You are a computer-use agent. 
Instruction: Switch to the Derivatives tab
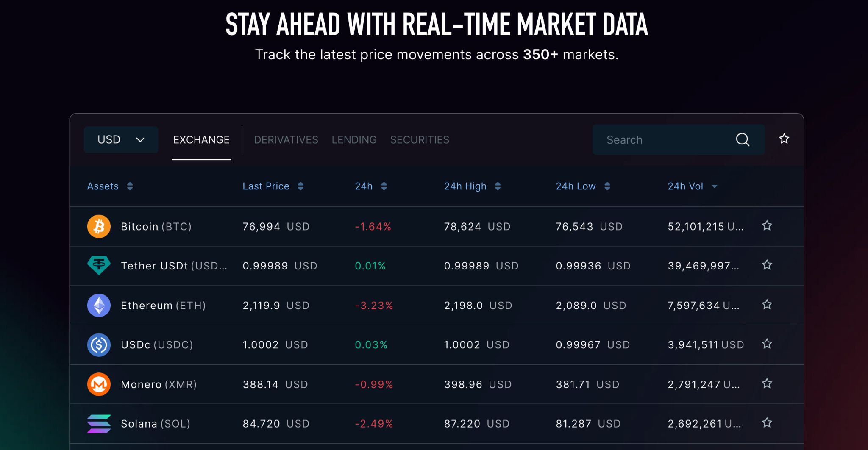point(286,140)
